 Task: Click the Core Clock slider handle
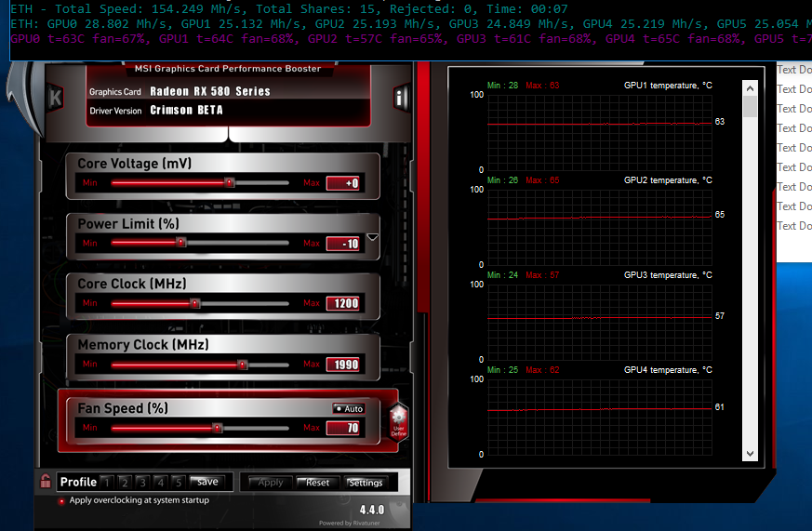194,303
